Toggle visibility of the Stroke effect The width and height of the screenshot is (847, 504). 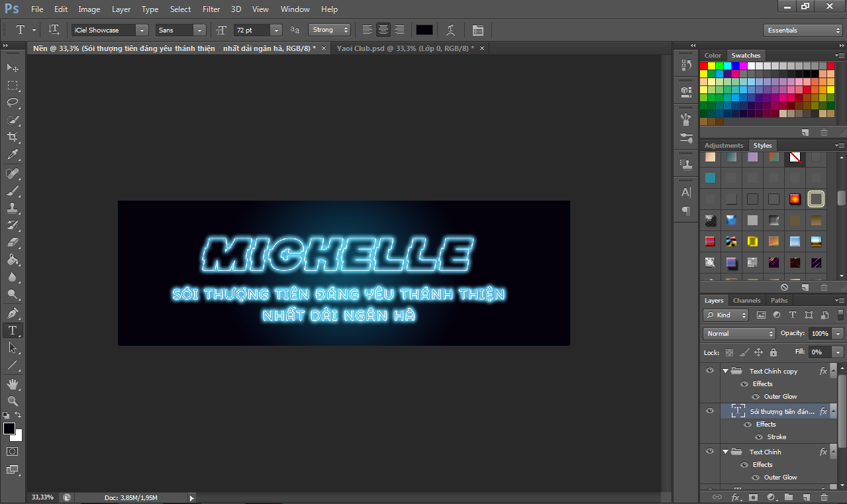tap(759, 437)
